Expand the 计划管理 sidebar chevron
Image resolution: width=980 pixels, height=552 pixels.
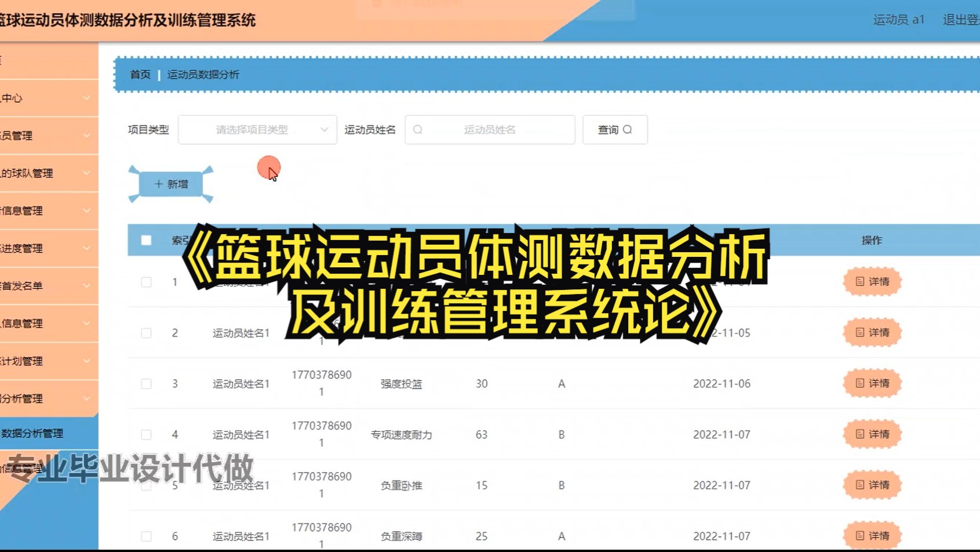pos(86,361)
